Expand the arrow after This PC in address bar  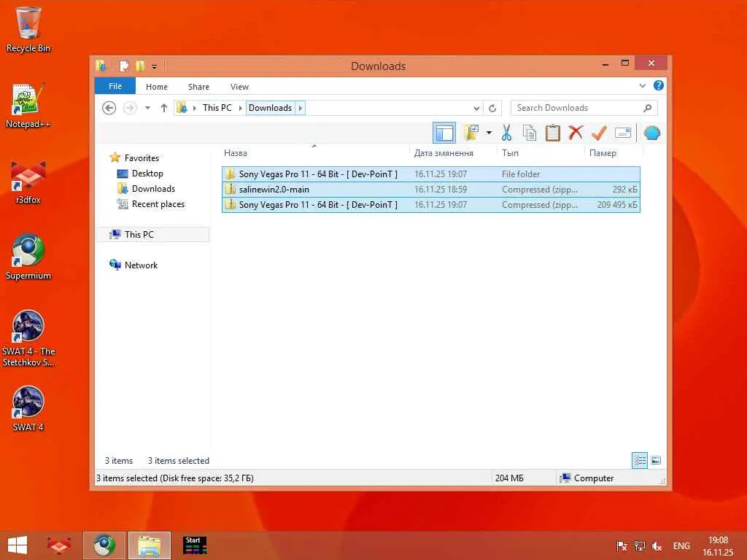pyautogui.click(x=240, y=108)
